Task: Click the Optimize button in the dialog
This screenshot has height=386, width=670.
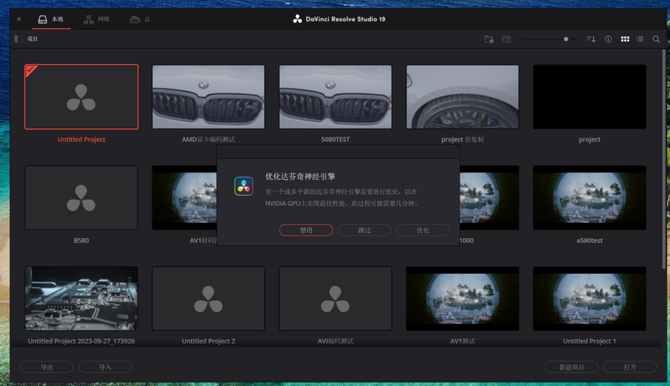Action: pos(423,230)
